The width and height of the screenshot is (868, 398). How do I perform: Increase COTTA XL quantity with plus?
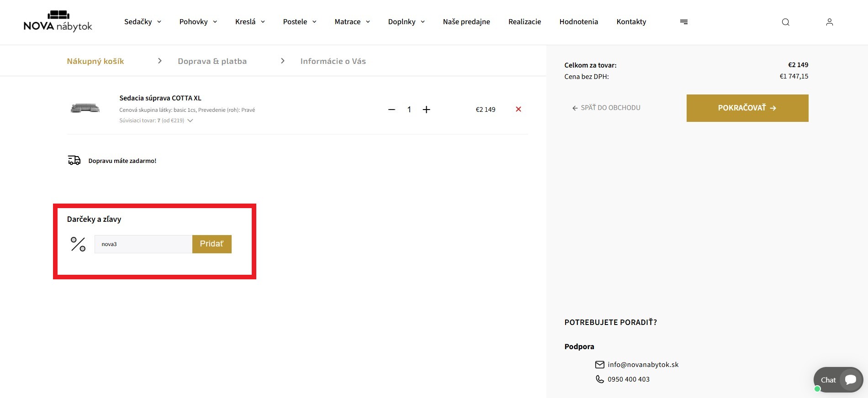point(426,110)
